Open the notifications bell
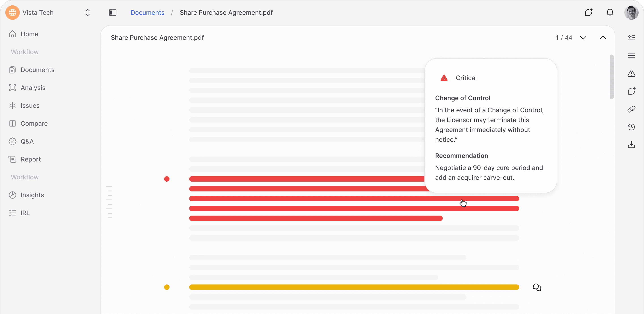 click(x=610, y=13)
